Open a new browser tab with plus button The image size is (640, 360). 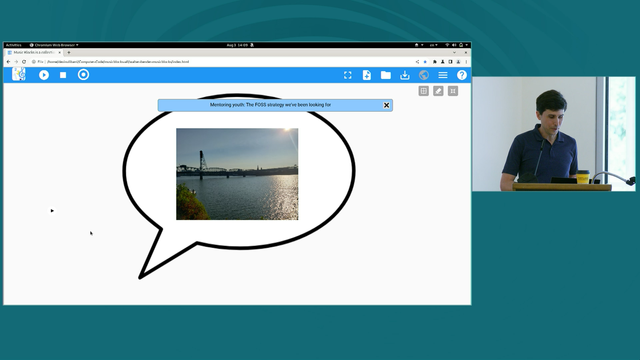tap(69, 53)
